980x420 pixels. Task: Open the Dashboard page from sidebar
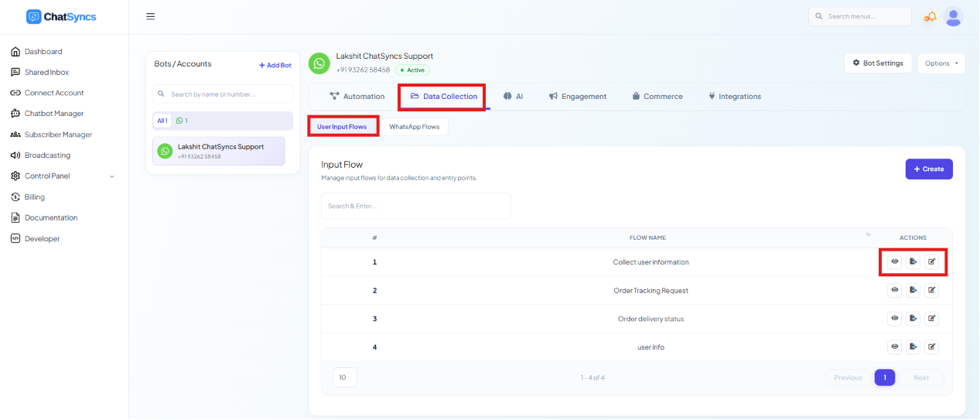pos(43,52)
